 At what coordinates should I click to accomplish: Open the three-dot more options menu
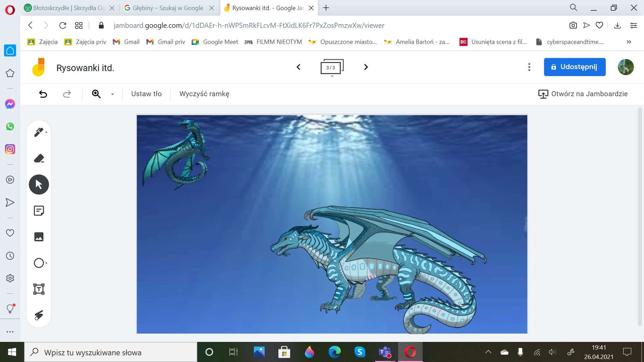[529, 67]
